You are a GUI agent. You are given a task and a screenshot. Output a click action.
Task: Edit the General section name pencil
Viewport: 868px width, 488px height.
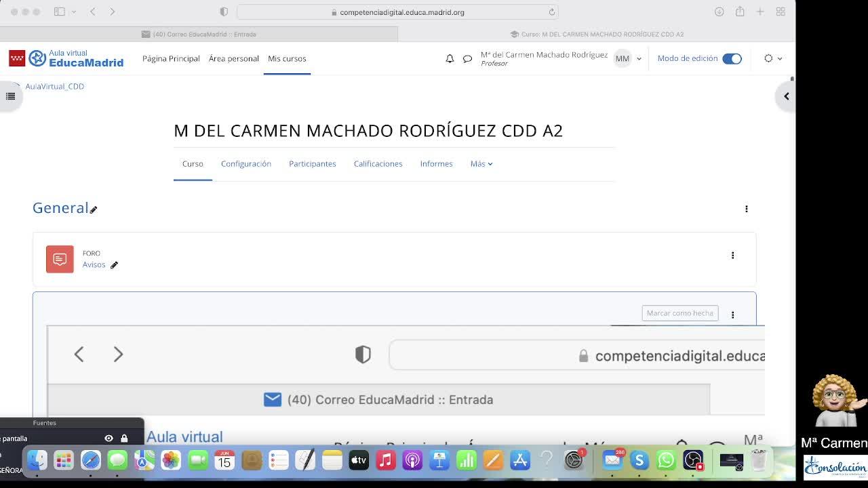pos(94,209)
